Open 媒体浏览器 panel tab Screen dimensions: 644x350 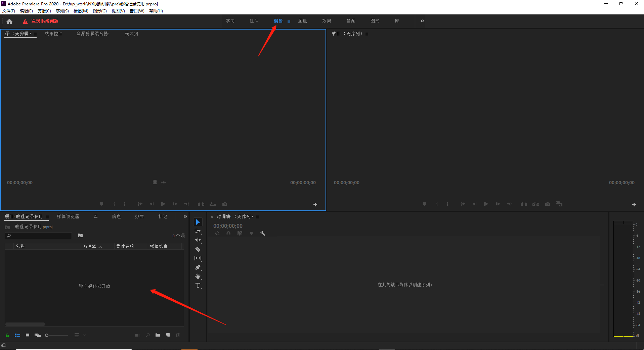click(x=68, y=216)
